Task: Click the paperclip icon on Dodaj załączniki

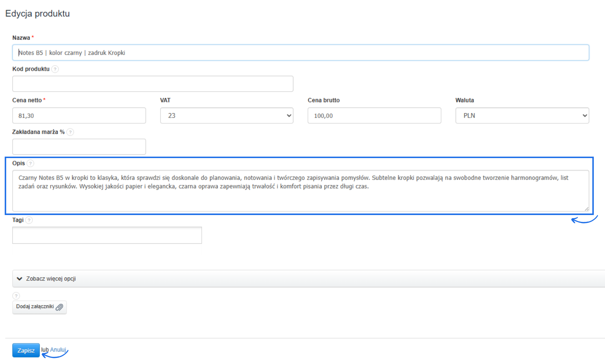Action: (60, 307)
